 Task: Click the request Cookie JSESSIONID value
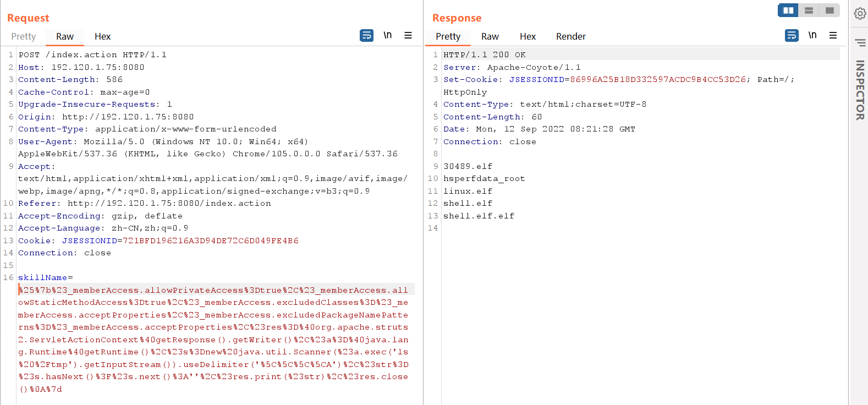point(211,240)
